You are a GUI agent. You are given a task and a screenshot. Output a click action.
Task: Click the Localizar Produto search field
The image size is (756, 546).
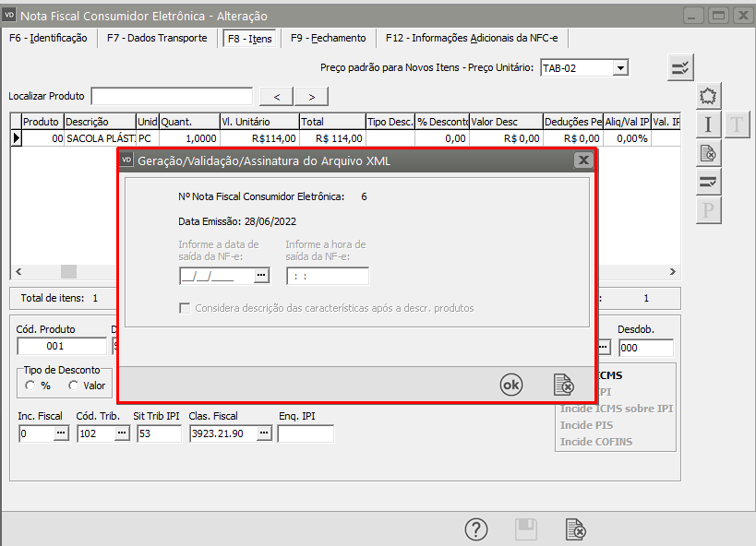172,97
